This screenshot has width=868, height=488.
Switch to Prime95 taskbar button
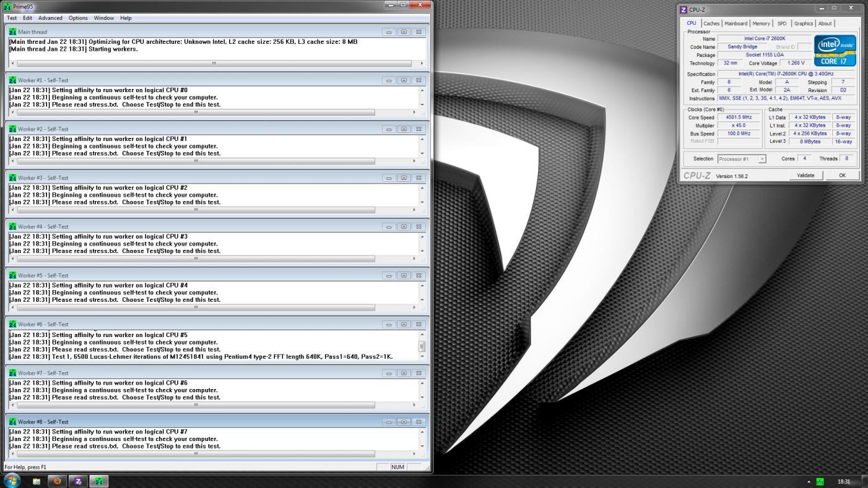pyautogui.click(x=99, y=481)
